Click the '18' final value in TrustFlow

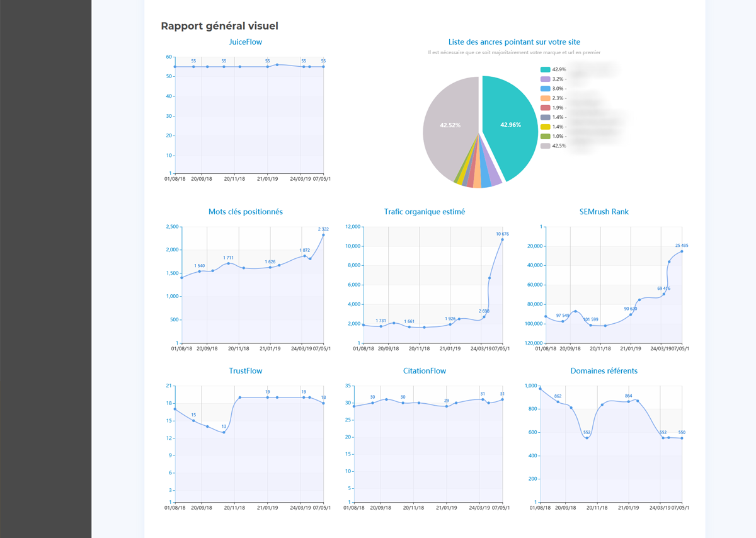coord(324,398)
